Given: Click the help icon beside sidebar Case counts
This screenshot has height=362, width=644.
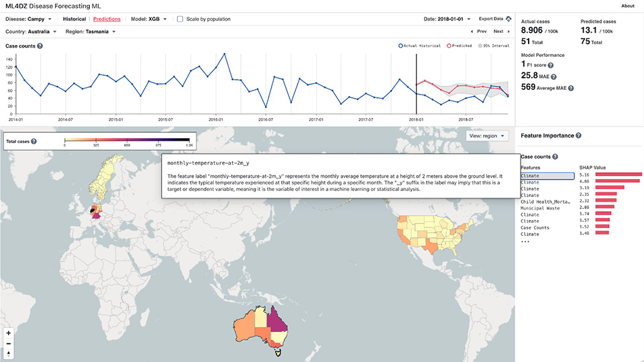Looking at the screenshot, I should tap(555, 157).
